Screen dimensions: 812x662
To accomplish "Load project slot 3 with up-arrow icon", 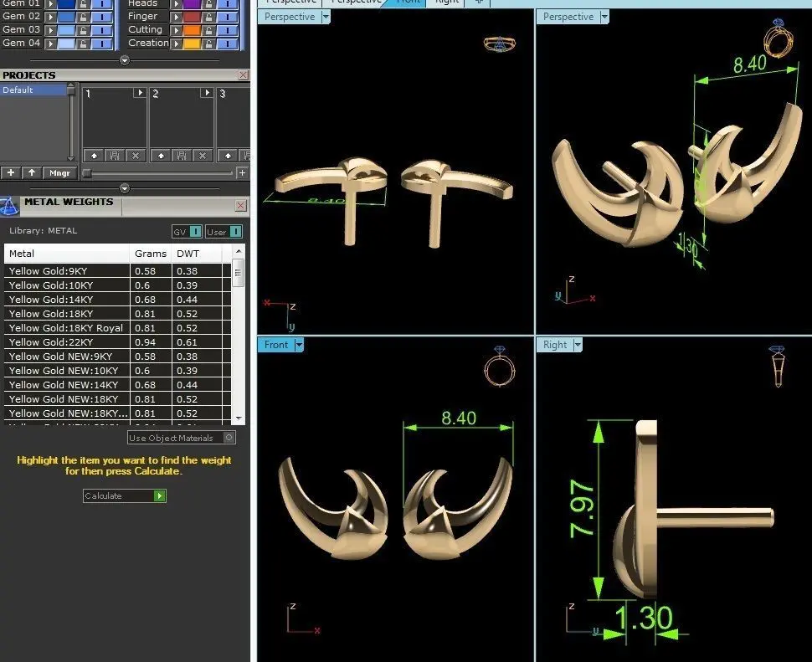I will click(x=228, y=156).
